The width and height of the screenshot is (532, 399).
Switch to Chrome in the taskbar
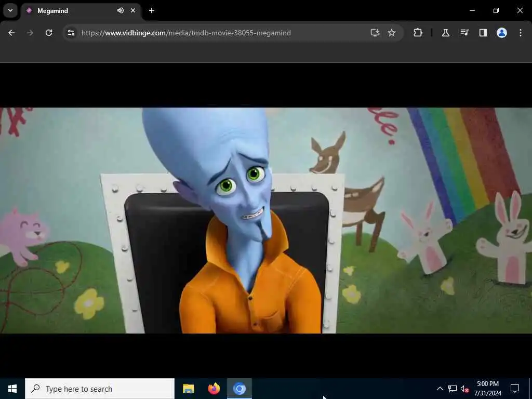[239, 389]
